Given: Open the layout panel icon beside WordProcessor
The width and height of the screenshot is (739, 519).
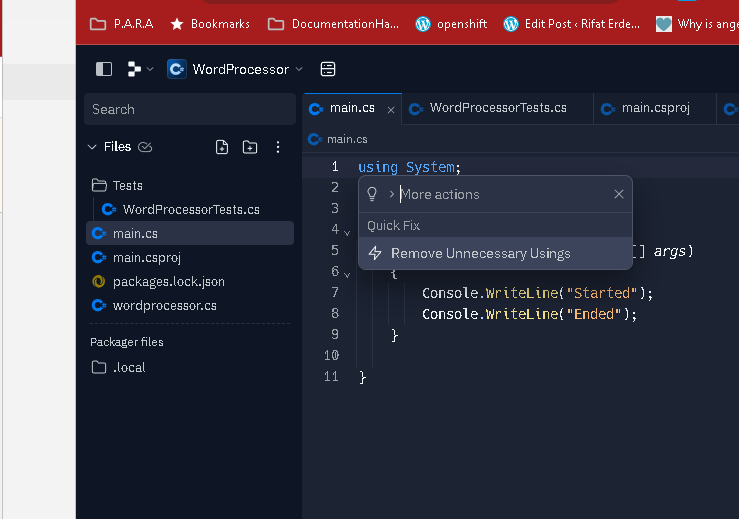Looking at the screenshot, I should pyautogui.click(x=328, y=69).
